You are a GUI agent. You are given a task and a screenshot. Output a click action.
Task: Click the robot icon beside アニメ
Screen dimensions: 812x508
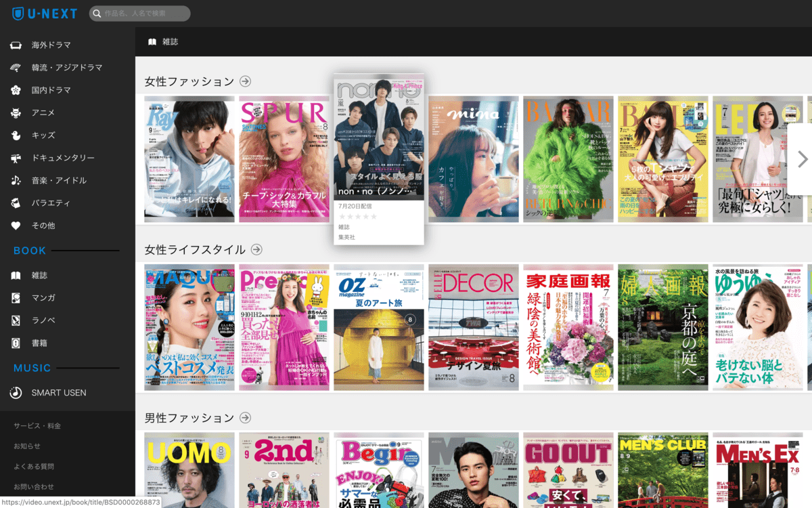16,112
